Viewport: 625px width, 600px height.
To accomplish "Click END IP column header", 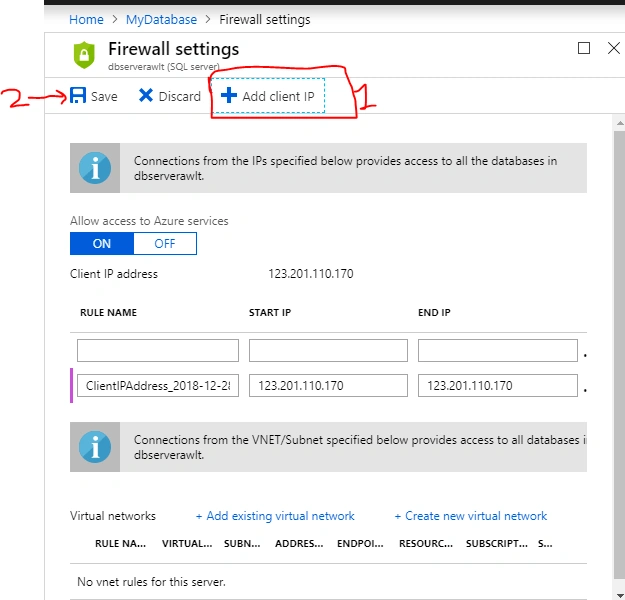I will click(434, 313).
